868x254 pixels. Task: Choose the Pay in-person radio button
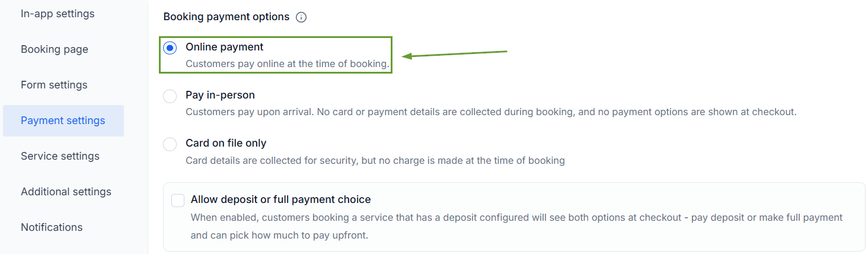tap(170, 96)
